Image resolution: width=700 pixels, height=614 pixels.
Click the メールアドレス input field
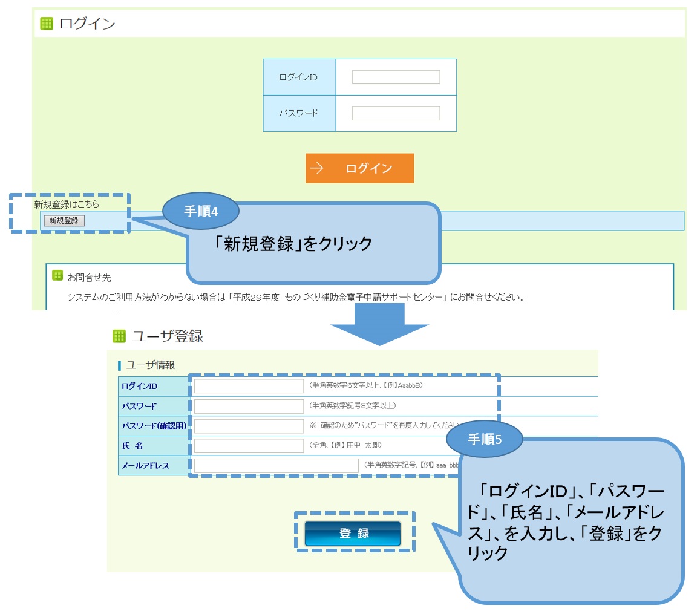(276, 465)
